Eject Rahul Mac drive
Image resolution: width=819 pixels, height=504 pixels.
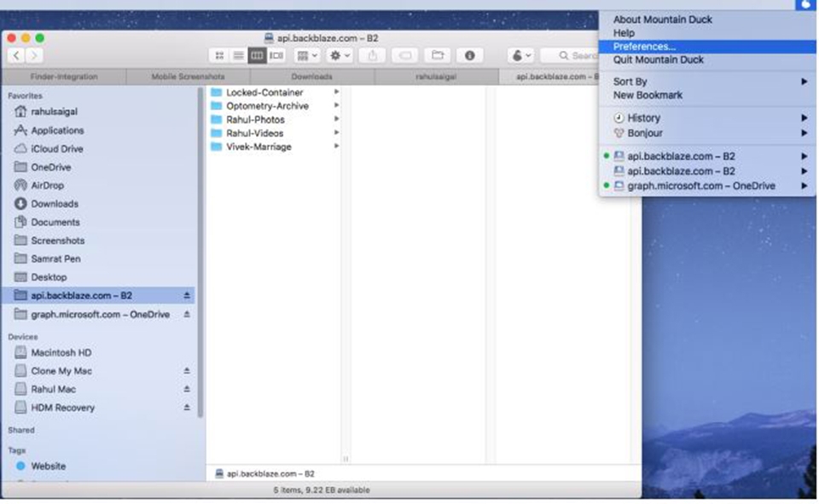[x=187, y=389]
